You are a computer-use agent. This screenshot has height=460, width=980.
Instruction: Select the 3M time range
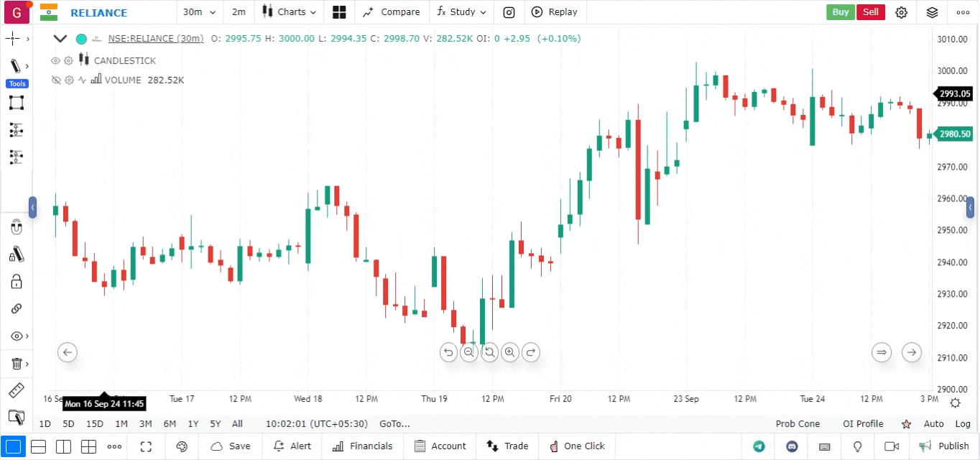(x=145, y=424)
